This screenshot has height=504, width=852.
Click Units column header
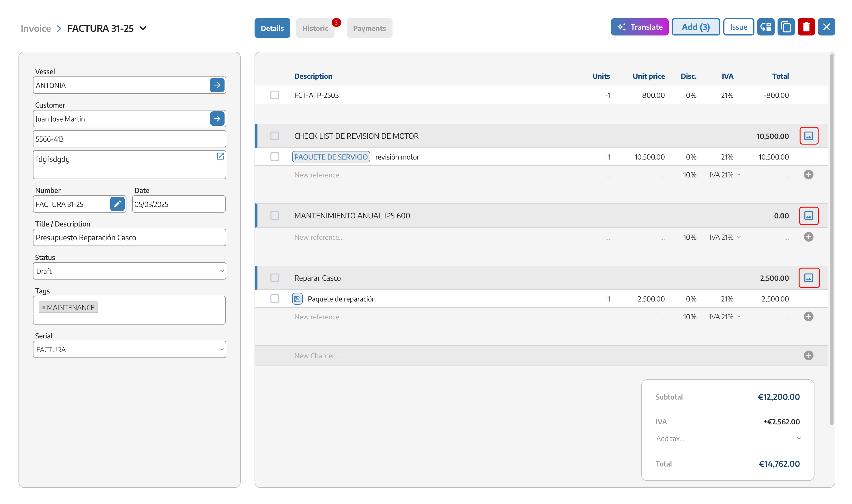tap(601, 76)
